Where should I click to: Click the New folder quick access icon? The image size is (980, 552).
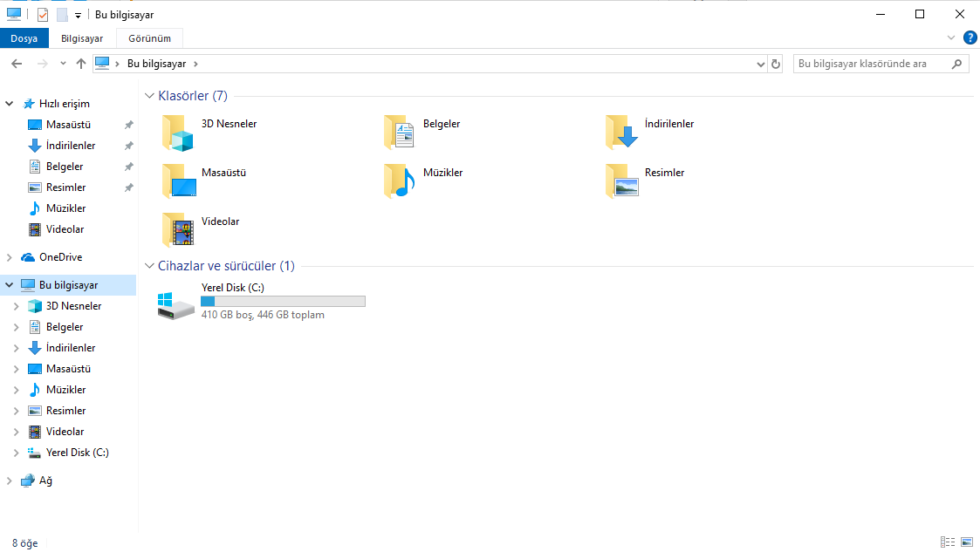coord(62,14)
